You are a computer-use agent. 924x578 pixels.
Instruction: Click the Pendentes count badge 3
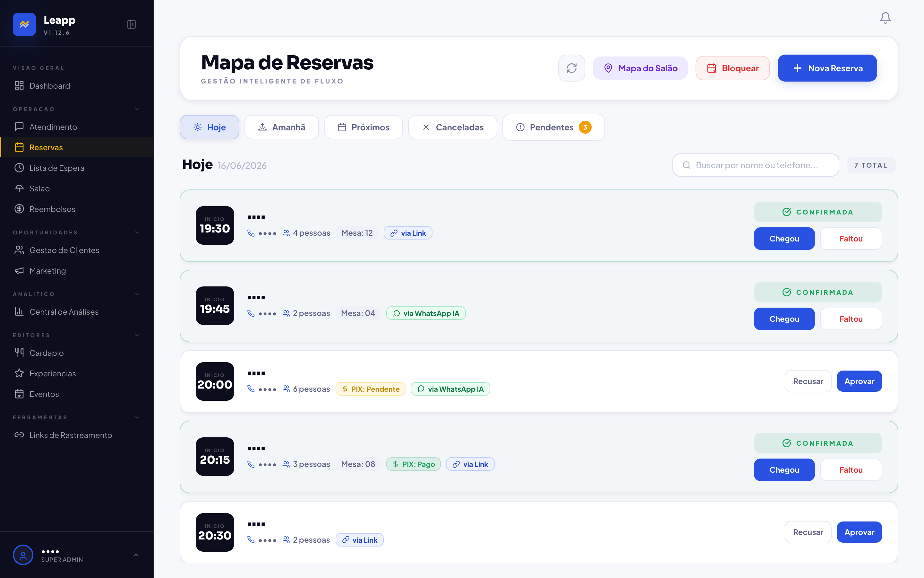tap(585, 127)
